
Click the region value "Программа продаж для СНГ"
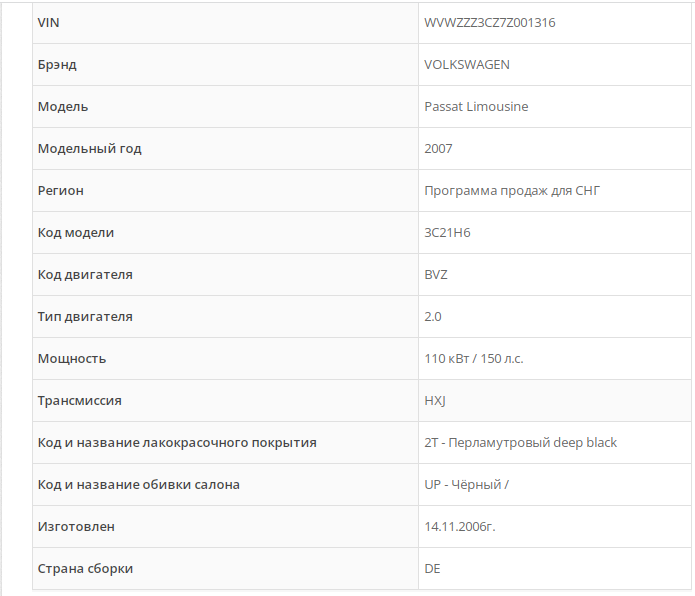tap(512, 190)
